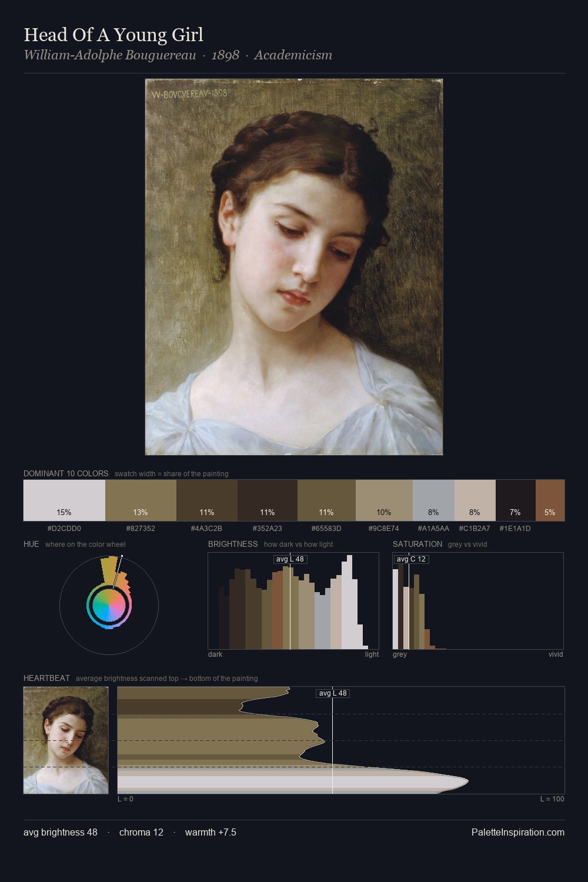Open the PaletteInspiration.com link
Image resolution: width=588 pixels, height=882 pixels.
[518, 832]
